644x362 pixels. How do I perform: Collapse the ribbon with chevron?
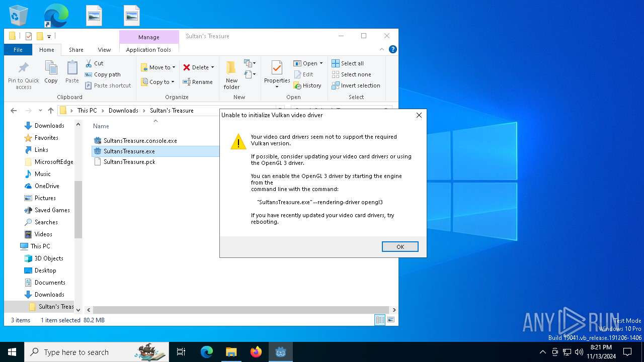[382, 49]
